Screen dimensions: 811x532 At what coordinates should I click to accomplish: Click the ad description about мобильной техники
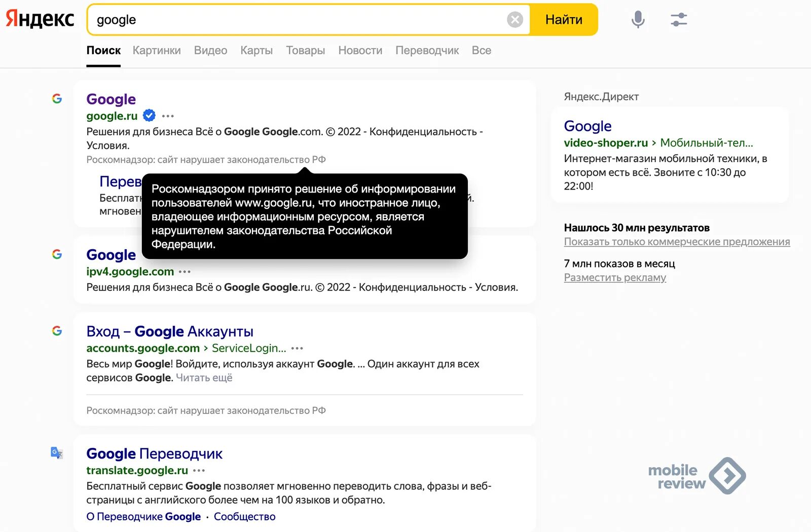pos(666,172)
